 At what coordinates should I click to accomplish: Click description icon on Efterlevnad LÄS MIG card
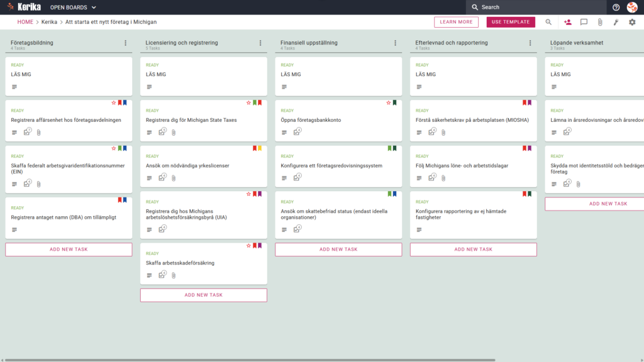click(x=419, y=87)
